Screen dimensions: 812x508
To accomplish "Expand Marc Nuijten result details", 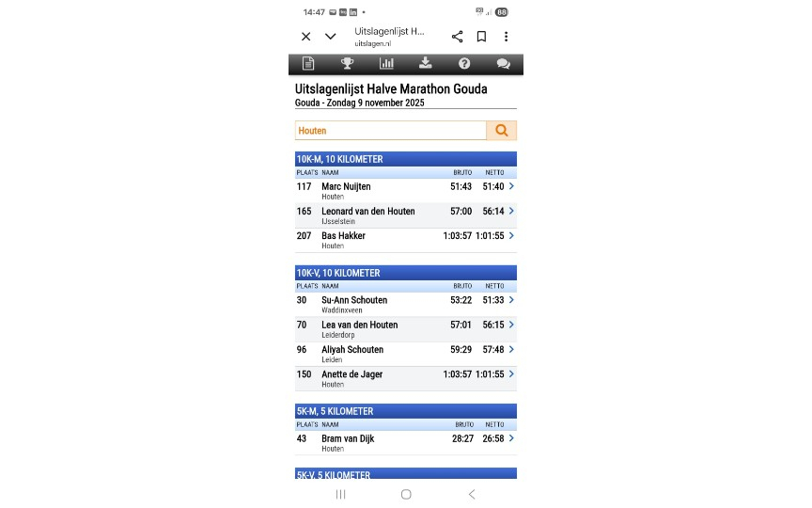I will (x=511, y=186).
